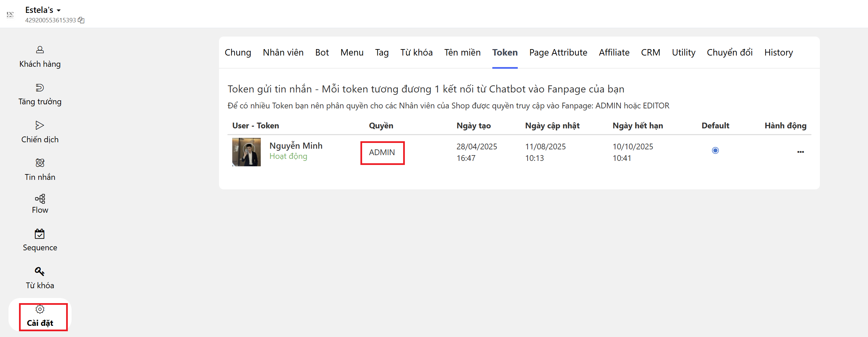Click the Hành động column header
The height and width of the screenshot is (337, 868).
(x=785, y=126)
